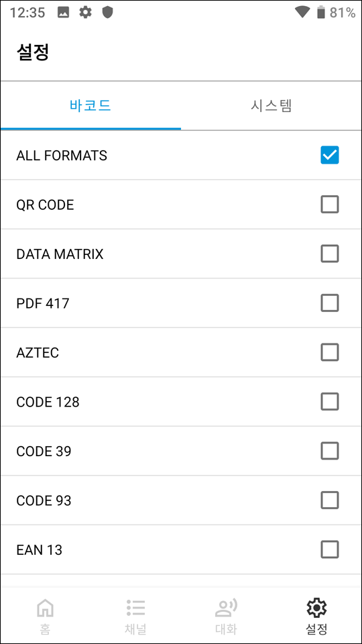
Task: Select the 바코드 tab
Action: pyautogui.click(x=90, y=106)
